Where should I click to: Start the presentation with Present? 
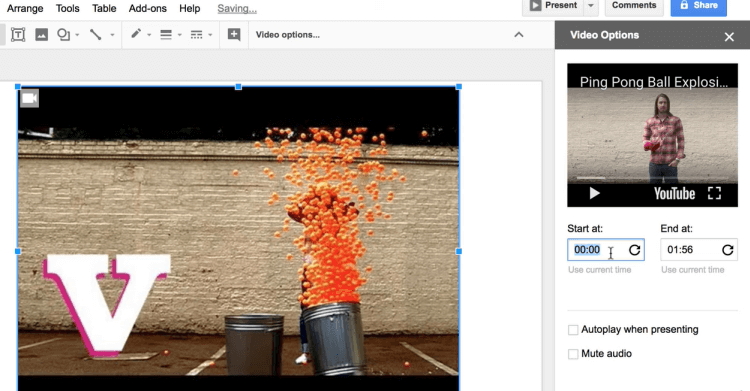coord(553,6)
